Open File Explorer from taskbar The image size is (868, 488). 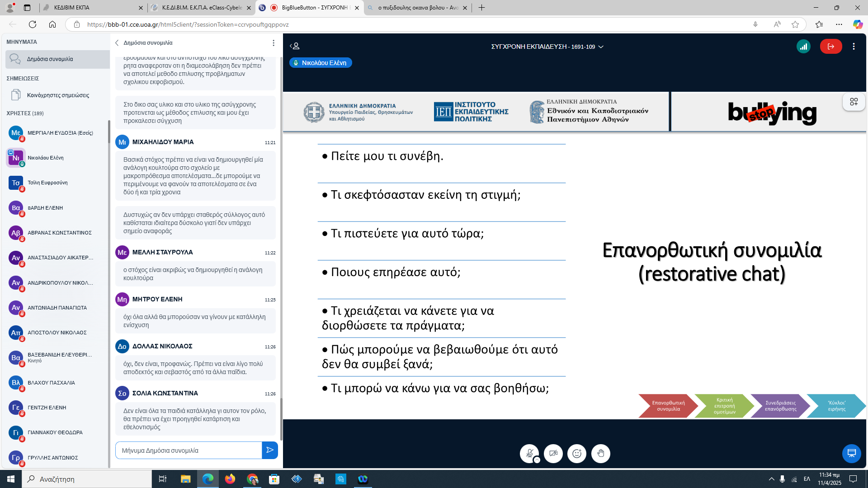tap(185, 479)
